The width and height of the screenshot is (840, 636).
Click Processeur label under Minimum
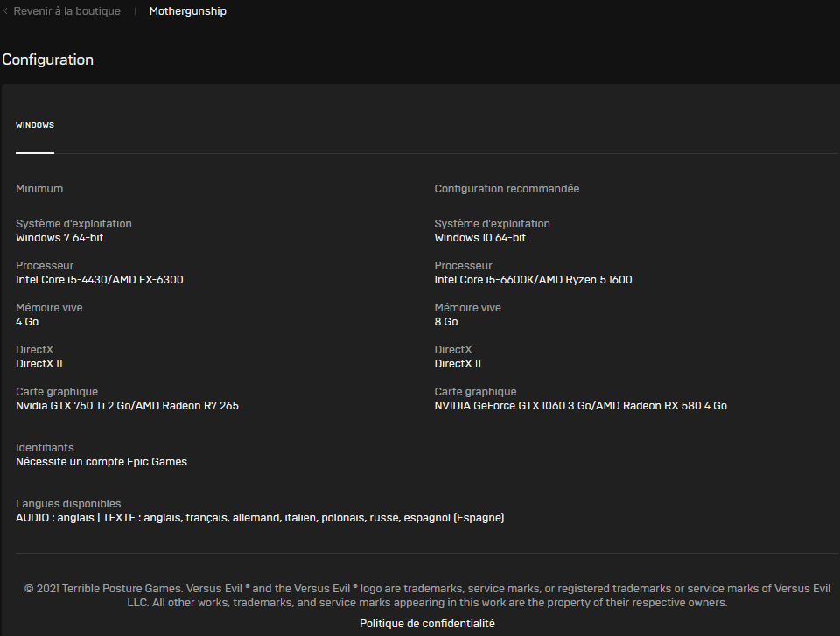click(x=45, y=266)
